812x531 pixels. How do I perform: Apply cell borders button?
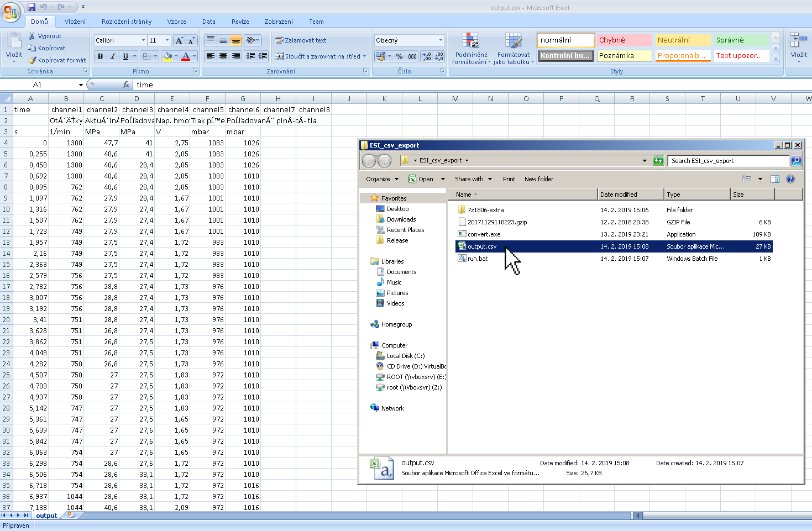[x=146, y=56]
